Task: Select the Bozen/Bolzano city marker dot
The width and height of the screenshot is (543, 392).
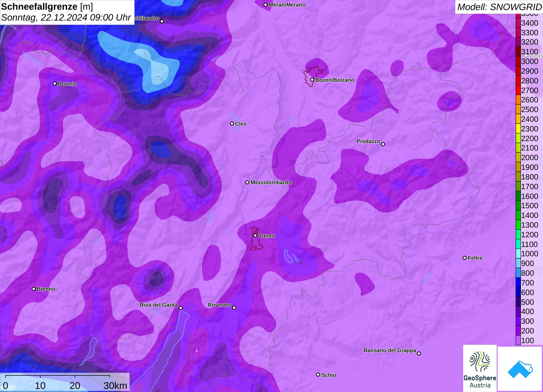Action: click(312, 80)
